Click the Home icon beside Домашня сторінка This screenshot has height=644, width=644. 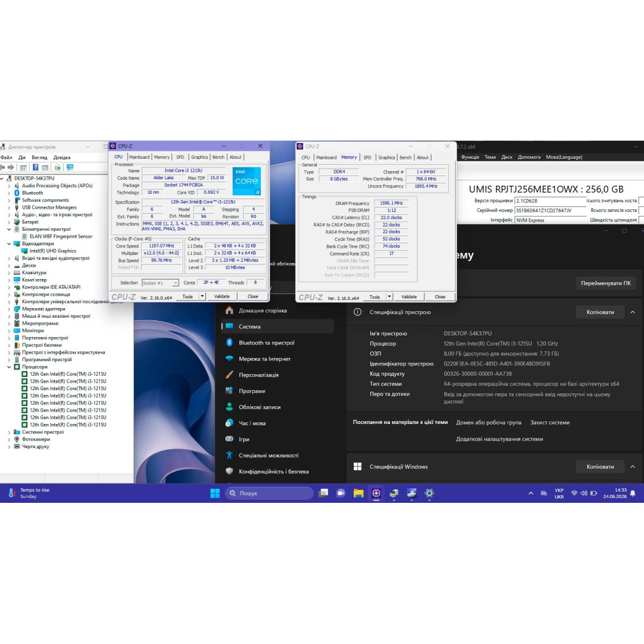tap(229, 310)
